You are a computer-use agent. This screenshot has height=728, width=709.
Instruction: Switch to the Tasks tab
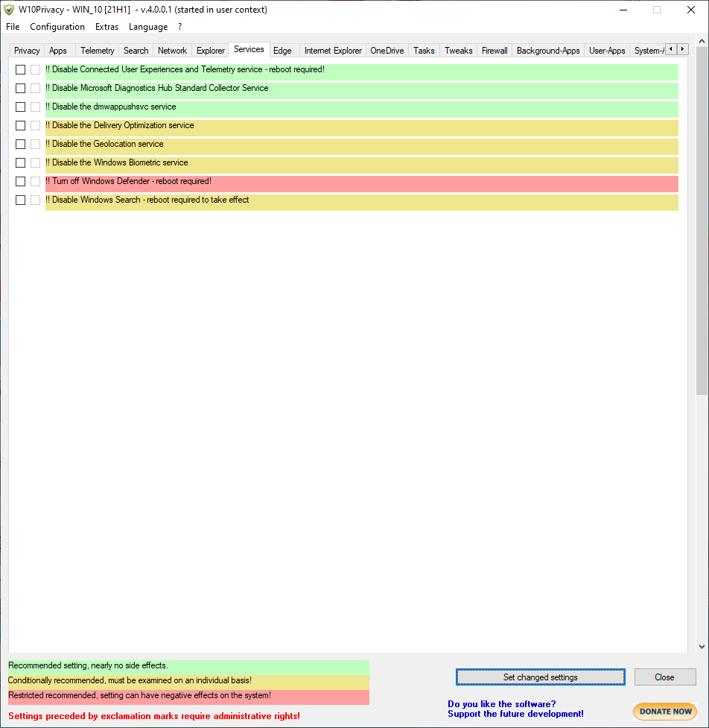pos(424,50)
